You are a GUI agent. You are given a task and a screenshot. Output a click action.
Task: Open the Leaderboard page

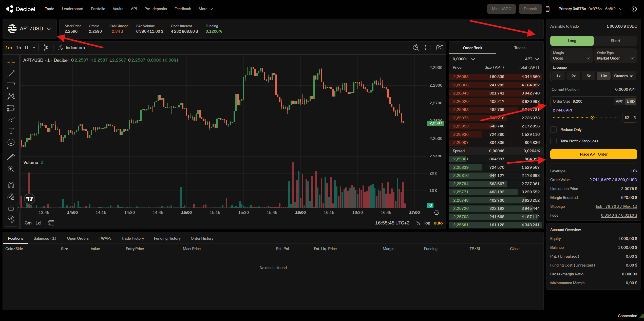(72, 9)
